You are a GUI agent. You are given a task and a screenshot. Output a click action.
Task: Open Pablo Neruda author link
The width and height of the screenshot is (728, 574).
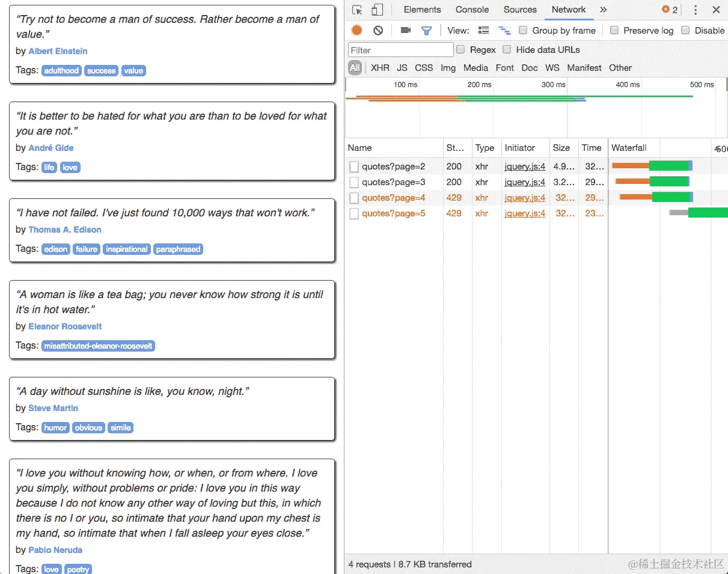[55, 550]
